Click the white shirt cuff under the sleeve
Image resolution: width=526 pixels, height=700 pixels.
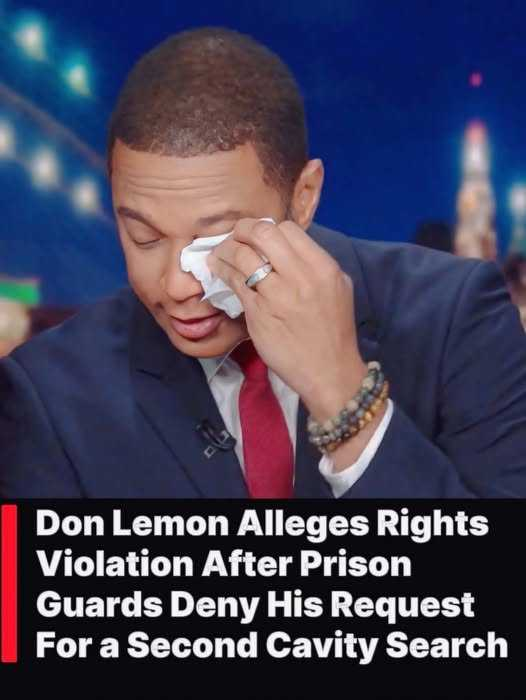(357, 460)
